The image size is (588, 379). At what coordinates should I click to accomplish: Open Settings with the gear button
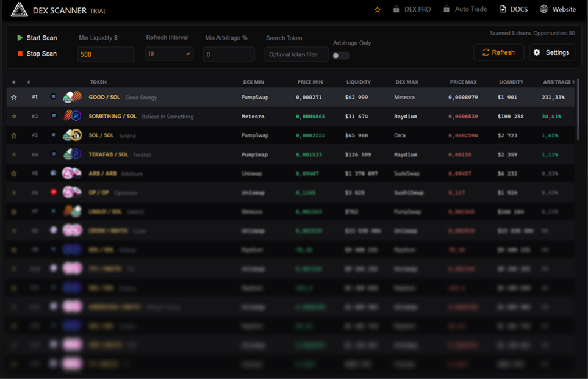point(551,52)
